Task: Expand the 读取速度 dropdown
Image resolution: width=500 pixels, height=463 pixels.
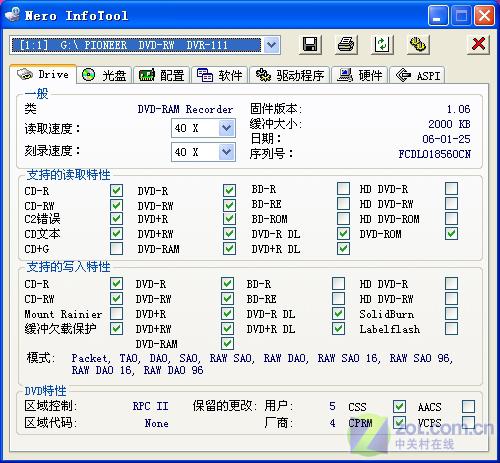Action: (227, 128)
